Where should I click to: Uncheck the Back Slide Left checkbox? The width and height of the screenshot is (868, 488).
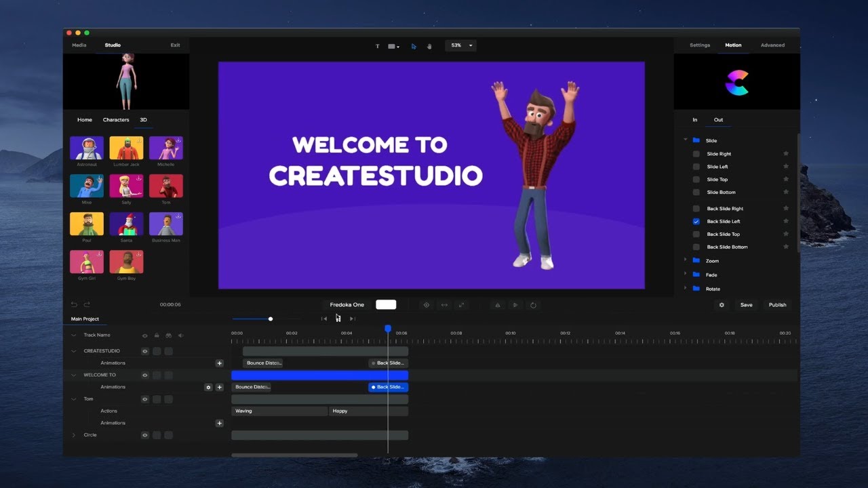point(696,222)
